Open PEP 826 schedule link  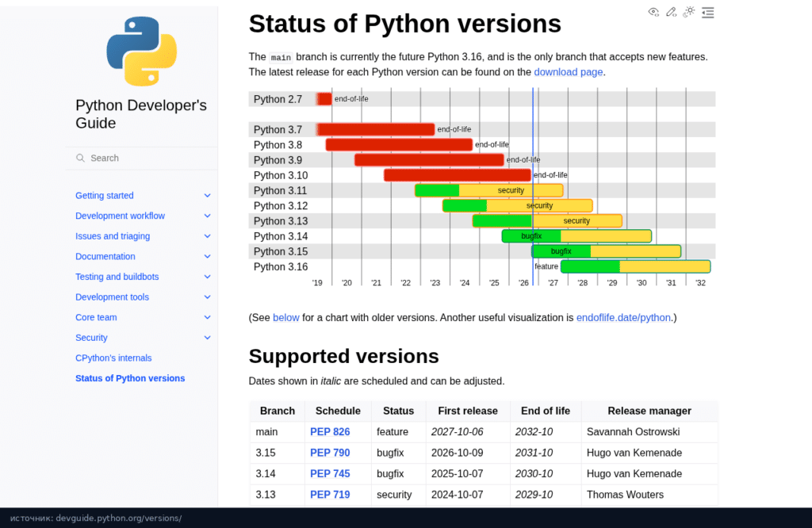coord(330,432)
